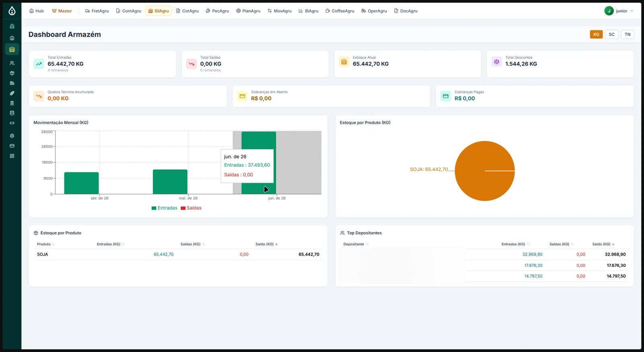Sort Estoque por Produto by Produto column
This screenshot has height=352, width=644.
tap(45, 244)
